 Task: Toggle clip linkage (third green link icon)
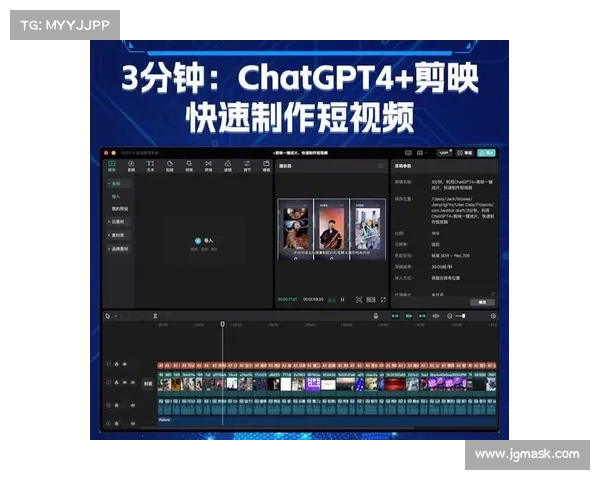422,316
